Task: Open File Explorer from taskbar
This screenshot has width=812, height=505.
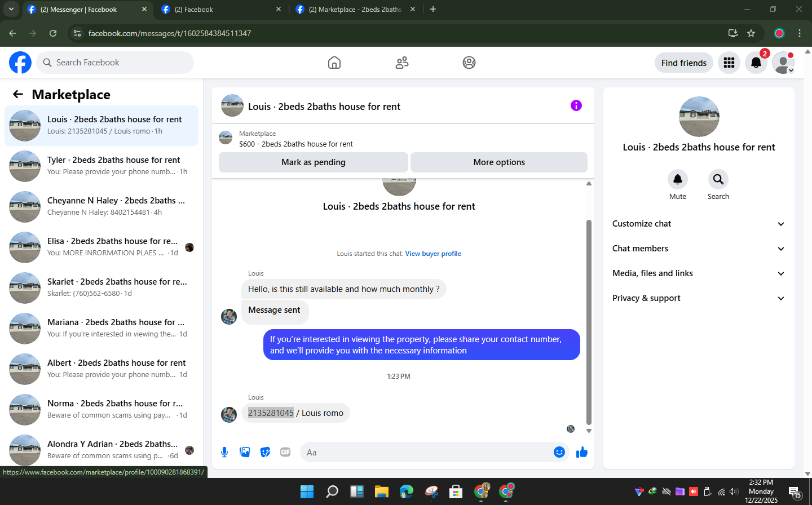Action: pos(382,491)
